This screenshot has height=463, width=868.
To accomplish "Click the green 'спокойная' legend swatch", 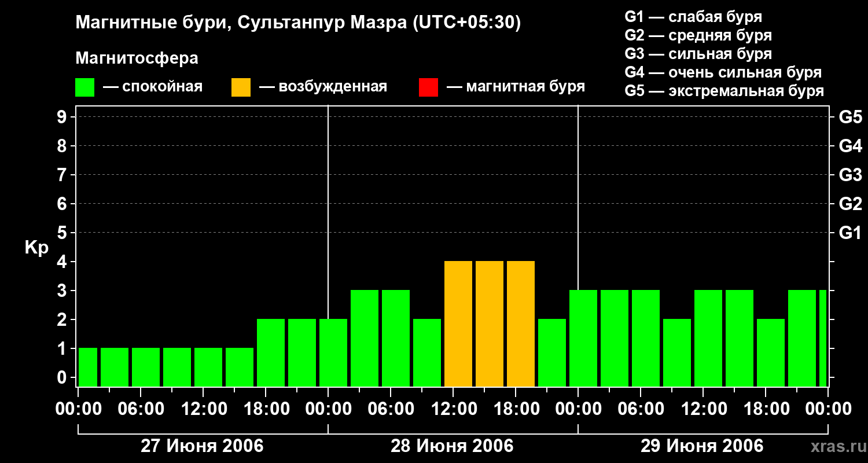I will point(85,87).
